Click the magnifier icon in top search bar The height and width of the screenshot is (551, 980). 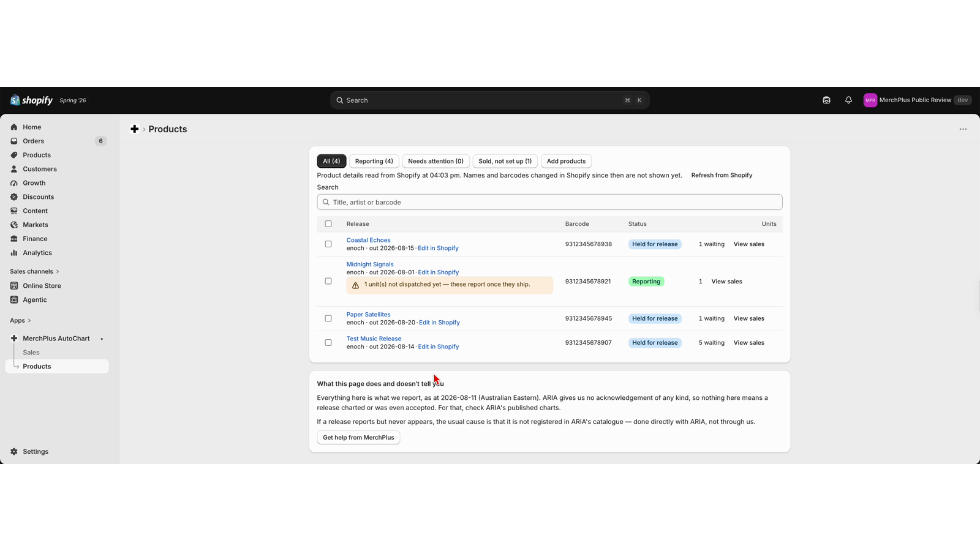coord(340,100)
